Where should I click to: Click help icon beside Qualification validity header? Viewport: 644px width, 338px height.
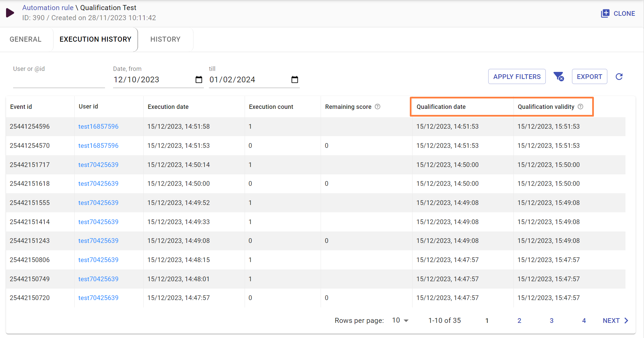tap(580, 107)
